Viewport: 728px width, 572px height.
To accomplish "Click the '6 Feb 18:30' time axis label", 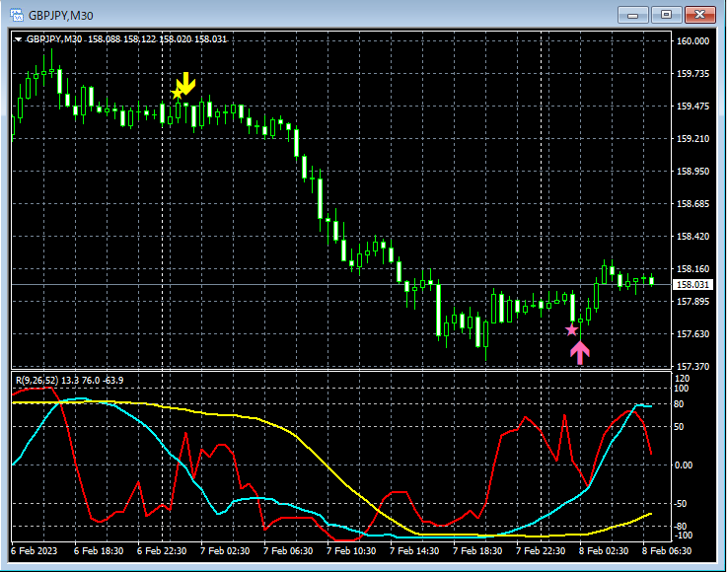I will (99, 550).
